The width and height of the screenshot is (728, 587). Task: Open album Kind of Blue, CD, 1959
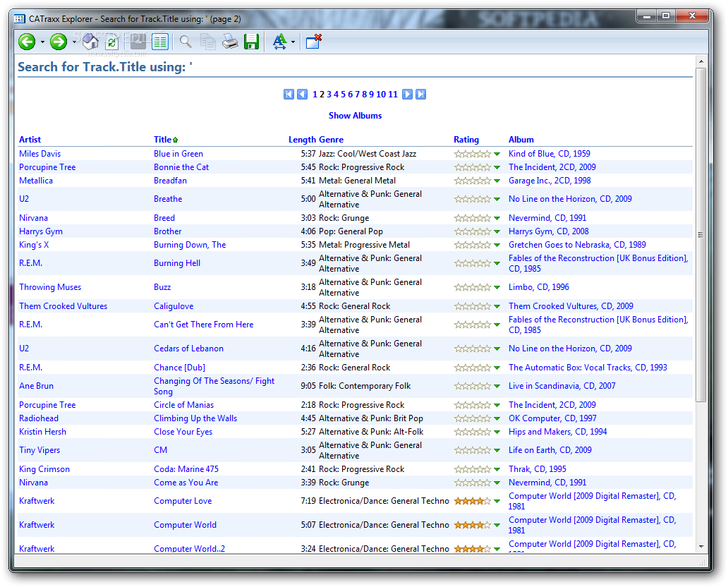pos(550,154)
